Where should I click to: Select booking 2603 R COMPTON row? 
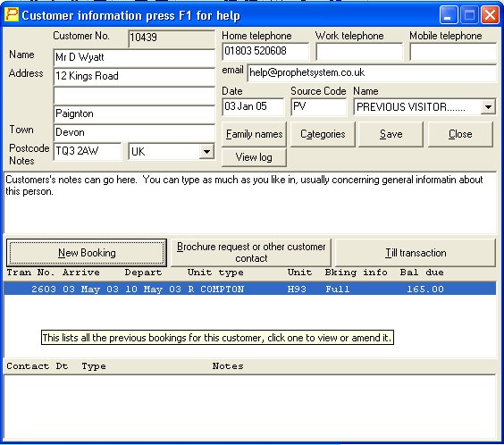[x=249, y=289]
